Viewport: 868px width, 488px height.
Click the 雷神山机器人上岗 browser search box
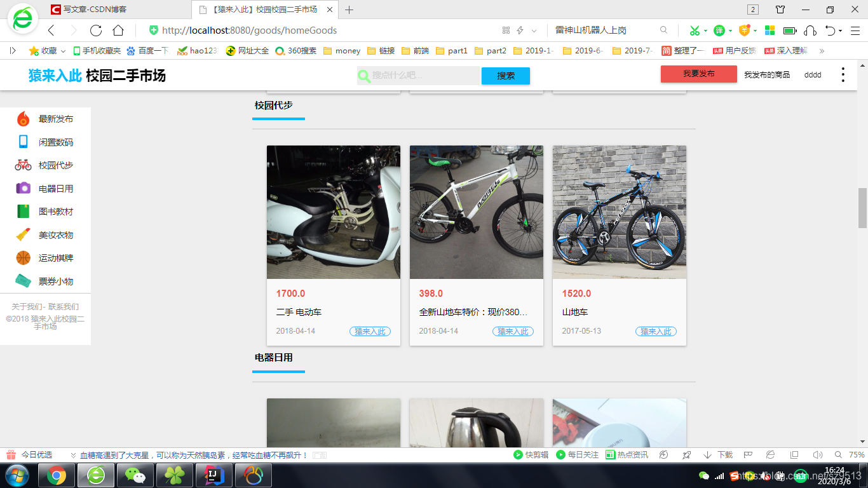(604, 30)
